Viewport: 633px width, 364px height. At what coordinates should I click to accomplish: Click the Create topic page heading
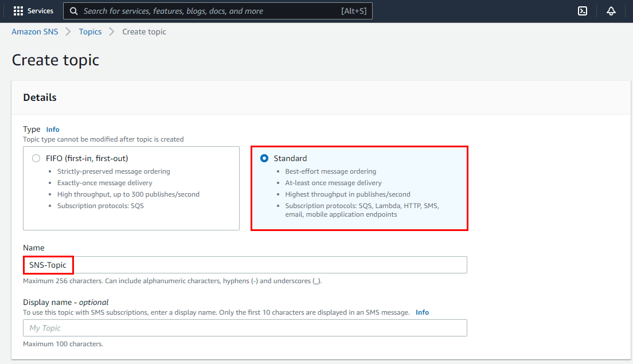pos(56,60)
